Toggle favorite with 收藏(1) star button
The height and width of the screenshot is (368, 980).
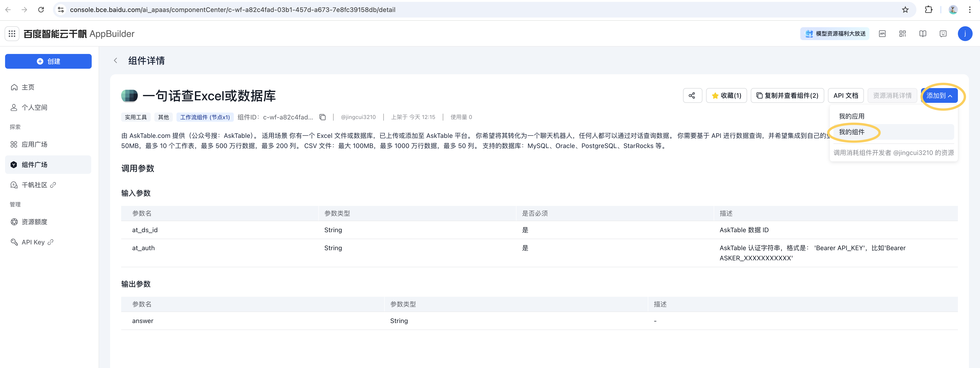tap(726, 96)
